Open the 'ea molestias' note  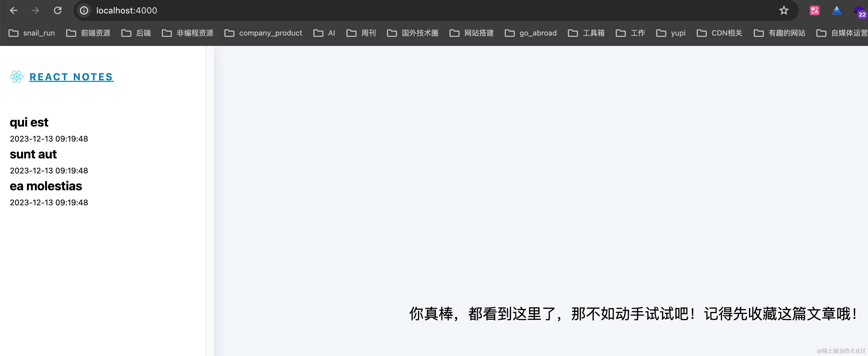[46, 186]
